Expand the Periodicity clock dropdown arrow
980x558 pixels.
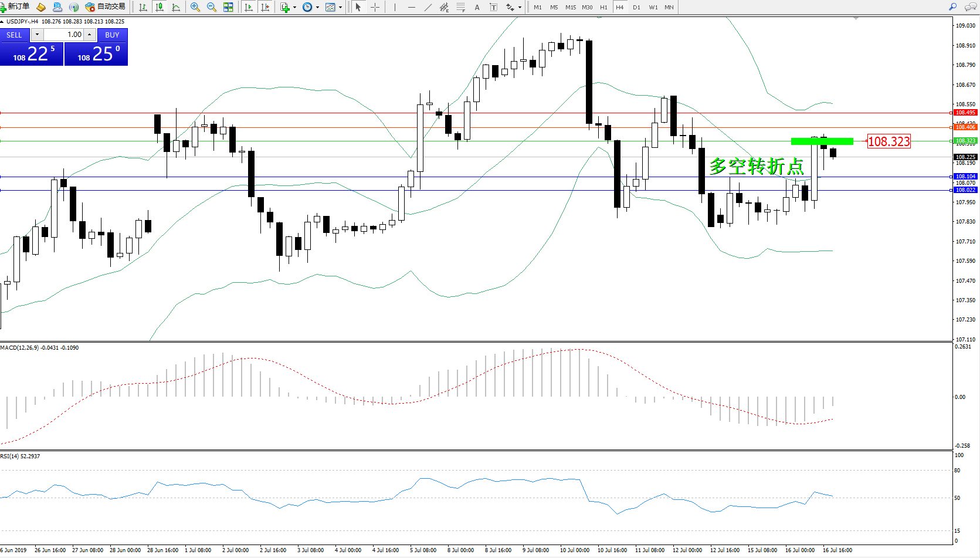(x=317, y=8)
